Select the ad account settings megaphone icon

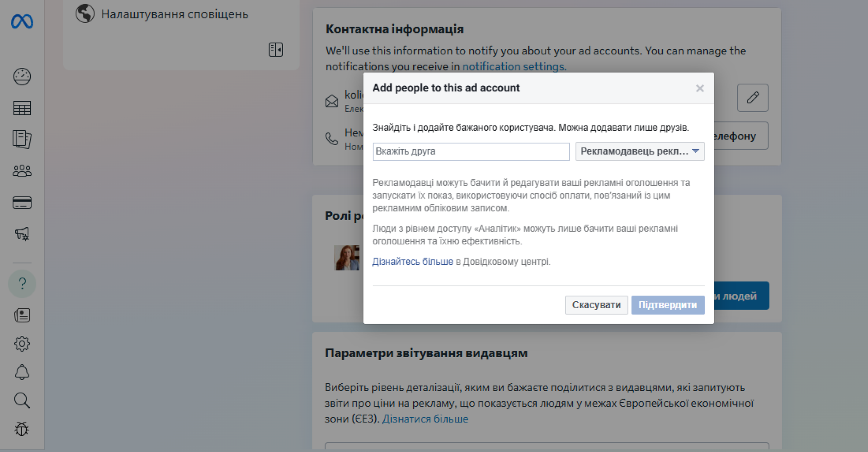[x=21, y=234]
